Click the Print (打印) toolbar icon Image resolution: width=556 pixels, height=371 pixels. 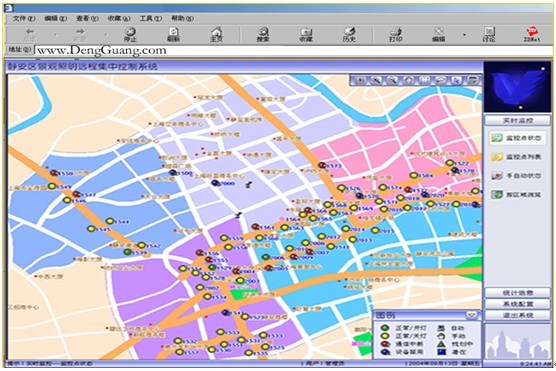tap(396, 35)
